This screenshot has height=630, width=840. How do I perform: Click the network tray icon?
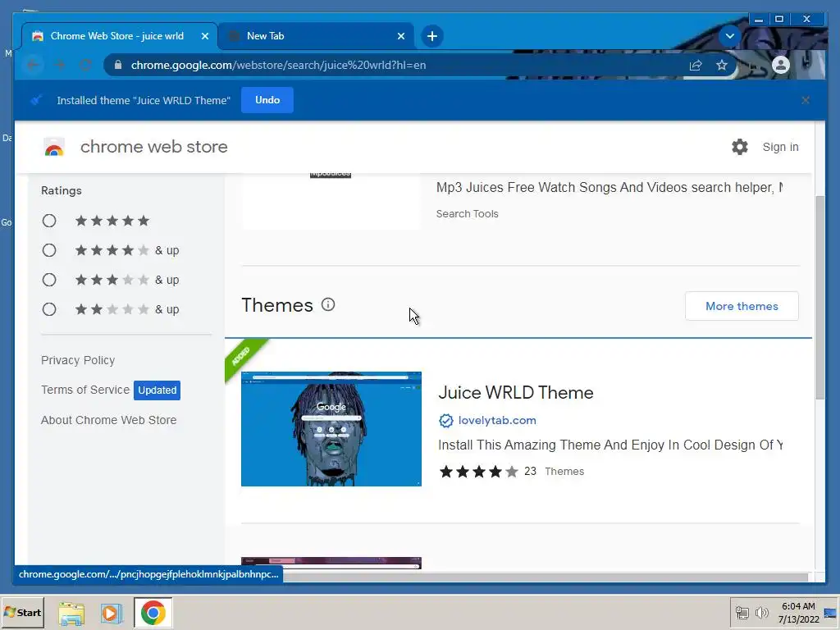pyautogui.click(x=742, y=612)
